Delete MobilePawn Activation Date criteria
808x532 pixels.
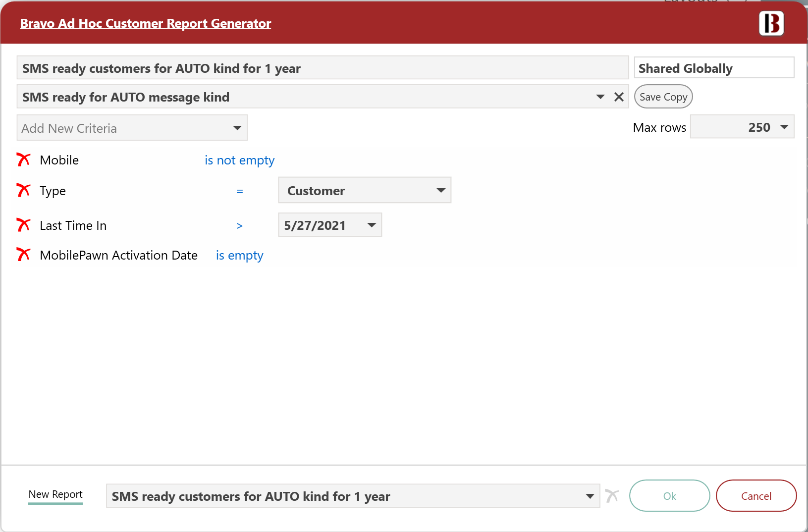23,255
